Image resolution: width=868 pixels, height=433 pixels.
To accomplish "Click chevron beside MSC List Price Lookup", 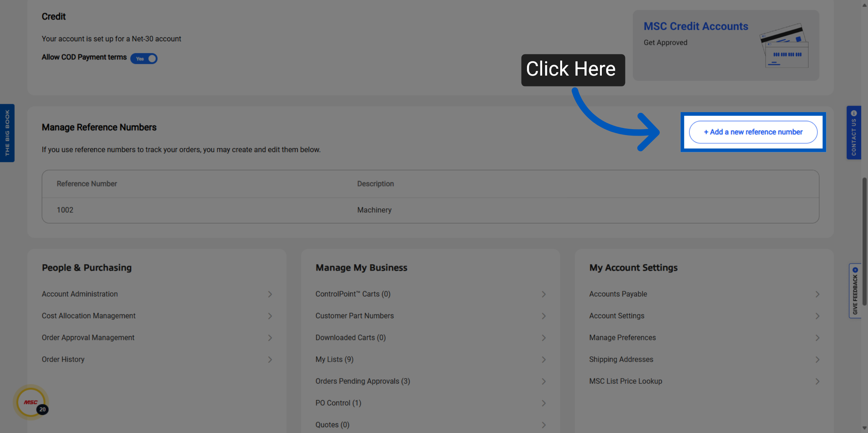I will tap(817, 381).
